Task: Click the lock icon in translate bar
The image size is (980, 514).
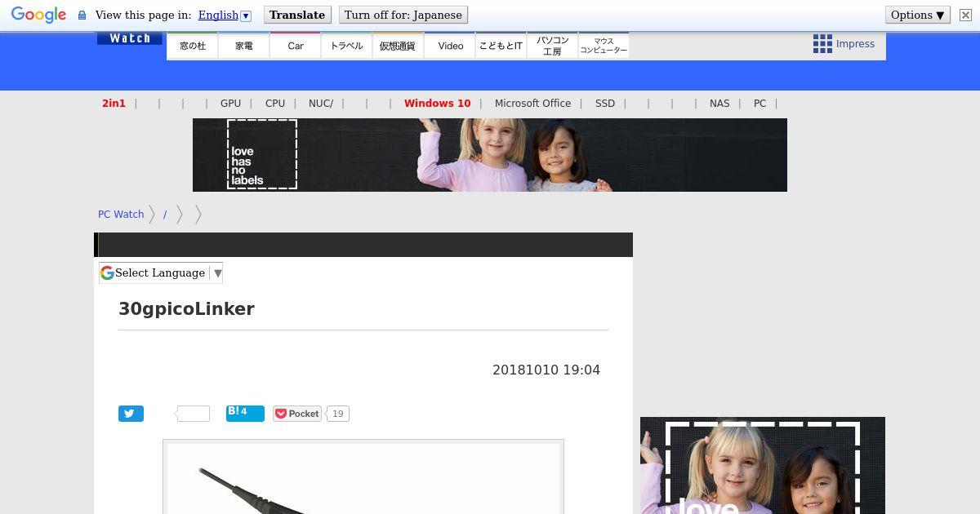Action: pyautogui.click(x=82, y=16)
